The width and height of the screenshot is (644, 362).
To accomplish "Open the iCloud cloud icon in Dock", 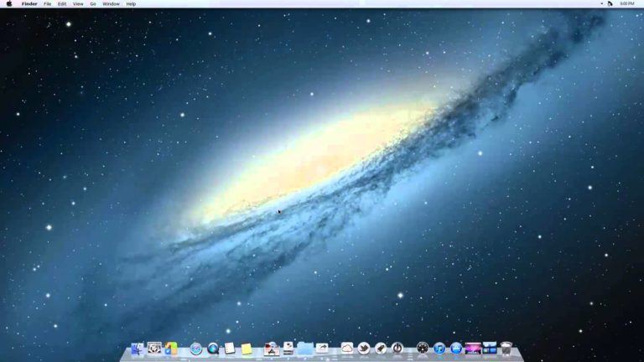I will pyautogui.click(x=347, y=349).
